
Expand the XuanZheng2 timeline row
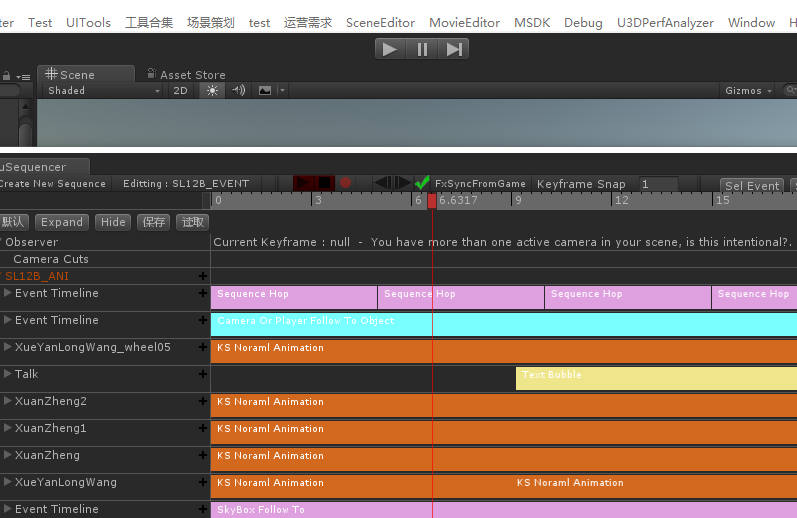click(x=8, y=401)
